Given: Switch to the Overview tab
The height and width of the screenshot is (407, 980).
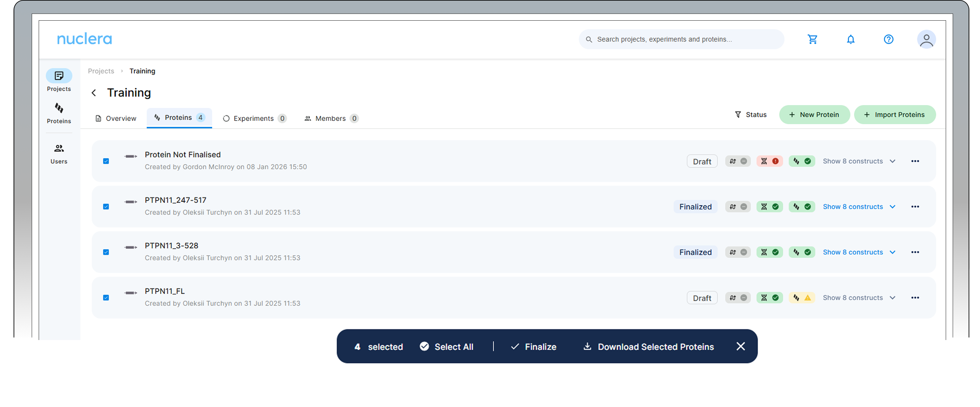Looking at the screenshot, I should click(116, 118).
